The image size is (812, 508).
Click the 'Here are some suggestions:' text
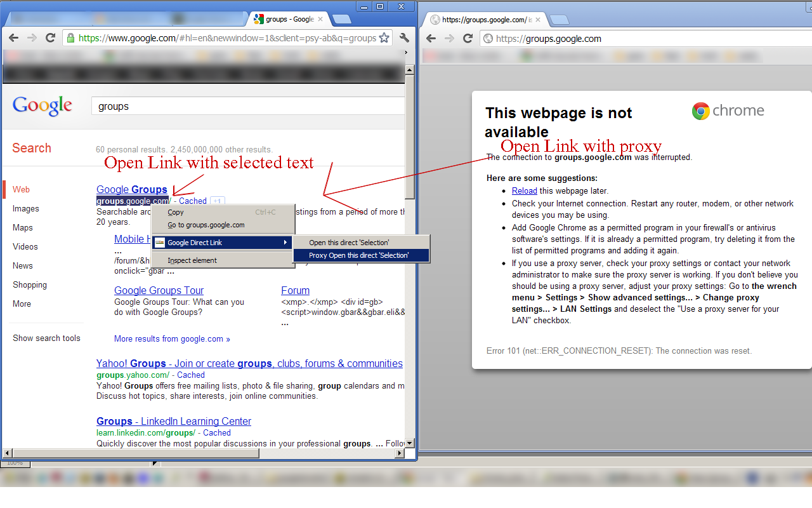542,178
